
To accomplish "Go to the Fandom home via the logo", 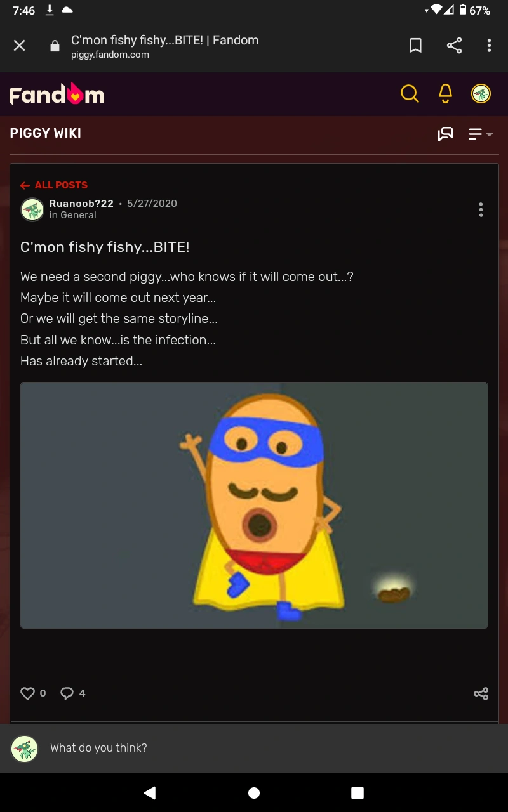I will coord(56,94).
